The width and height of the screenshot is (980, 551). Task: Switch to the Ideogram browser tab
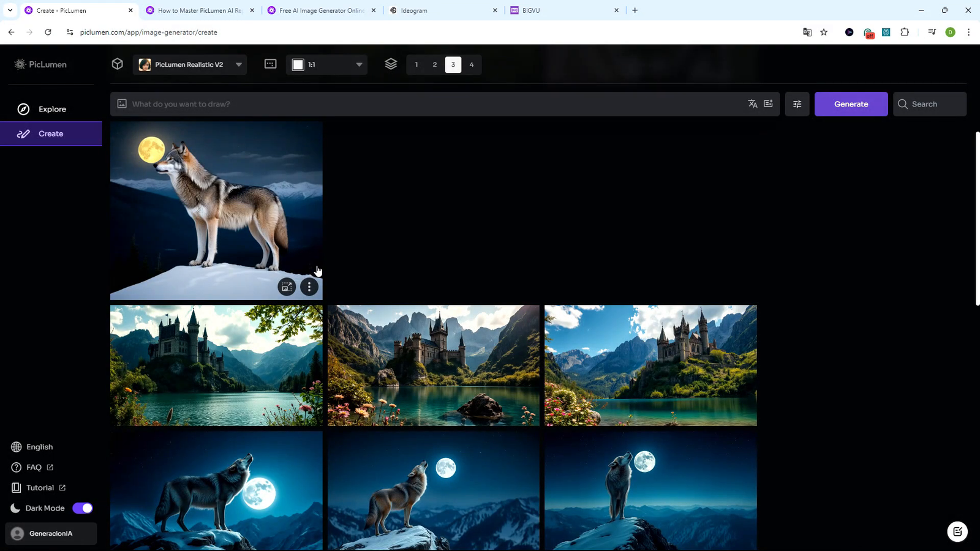point(443,10)
